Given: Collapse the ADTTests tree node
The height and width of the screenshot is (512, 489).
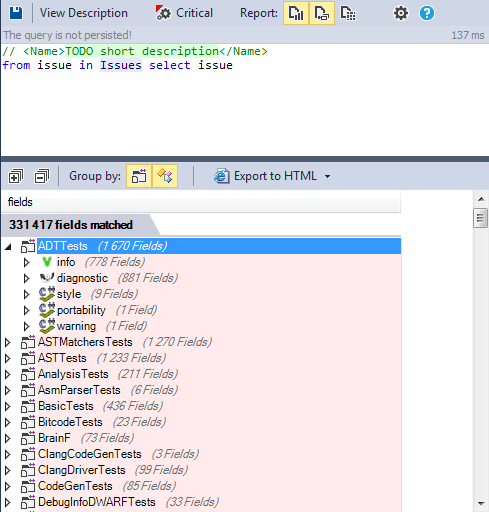Looking at the screenshot, I should (x=8, y=247).
